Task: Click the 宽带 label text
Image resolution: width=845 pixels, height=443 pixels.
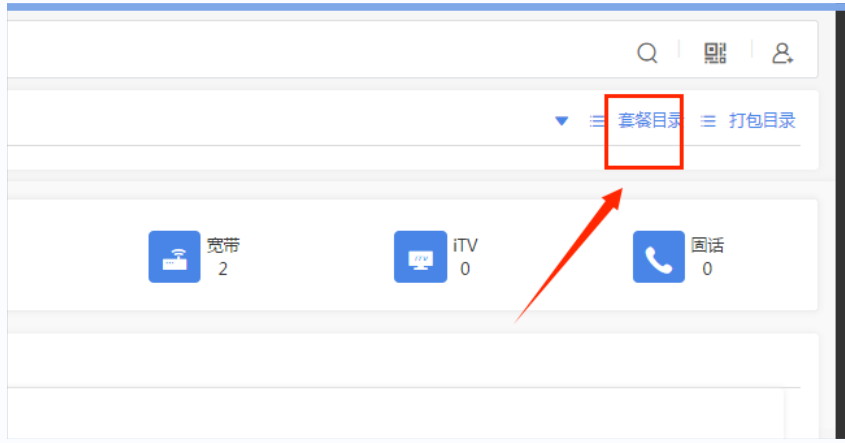Action: 223,245
